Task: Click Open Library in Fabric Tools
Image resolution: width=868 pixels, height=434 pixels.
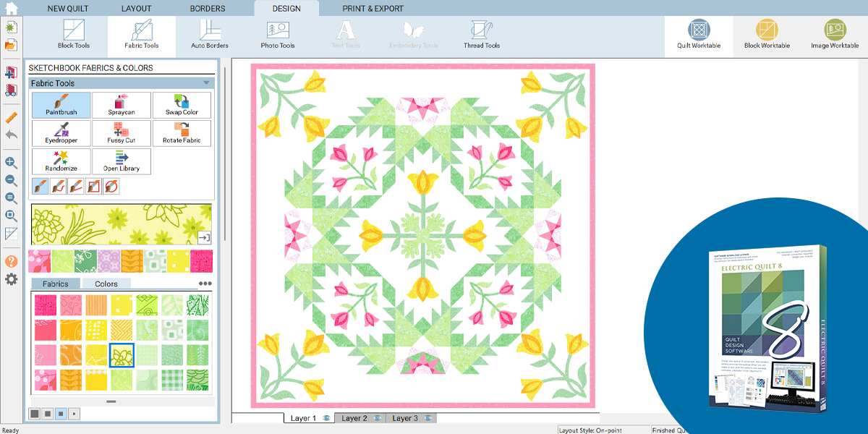Action: [x=122, y=161]
